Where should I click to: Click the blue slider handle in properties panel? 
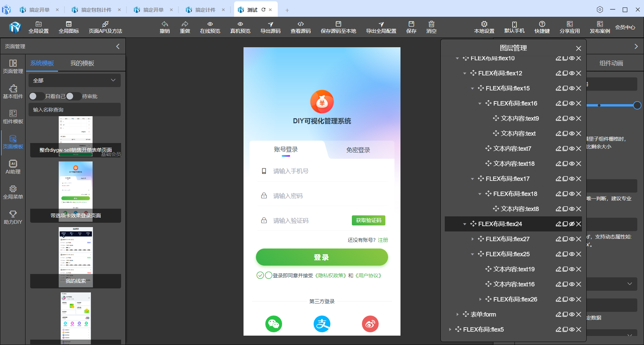[x=637, y=106]
